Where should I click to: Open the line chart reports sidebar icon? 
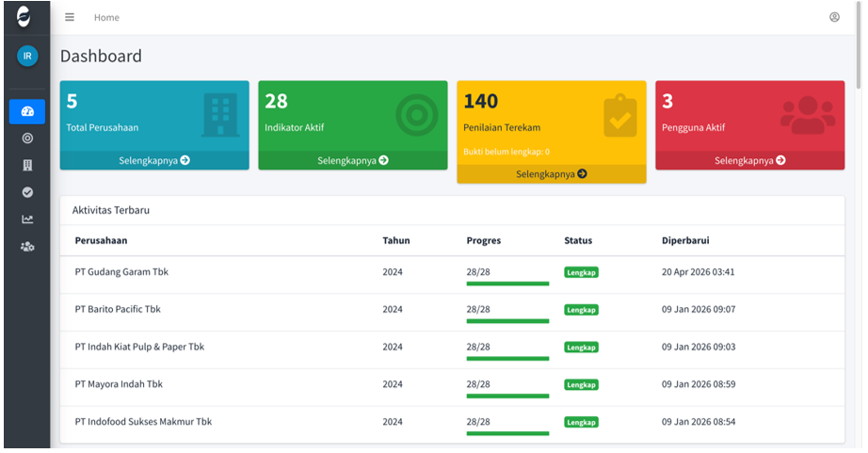pos(27,219)
